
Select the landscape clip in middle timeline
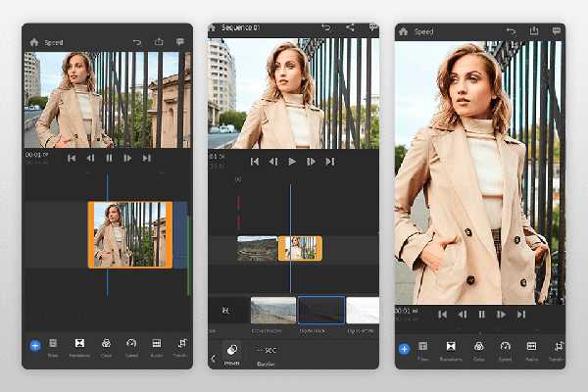[x=257, y=248]
